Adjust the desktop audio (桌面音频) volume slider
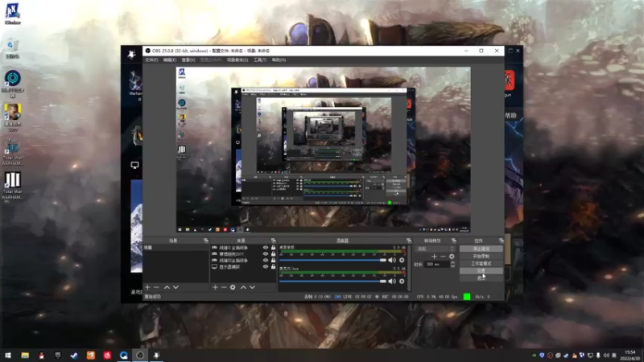Viewport: 644px width, 362px height. tap(332, 260)
